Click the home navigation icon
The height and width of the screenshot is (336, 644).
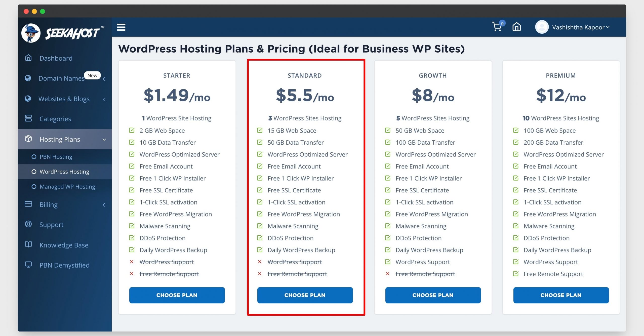click(x=517, y=27)
